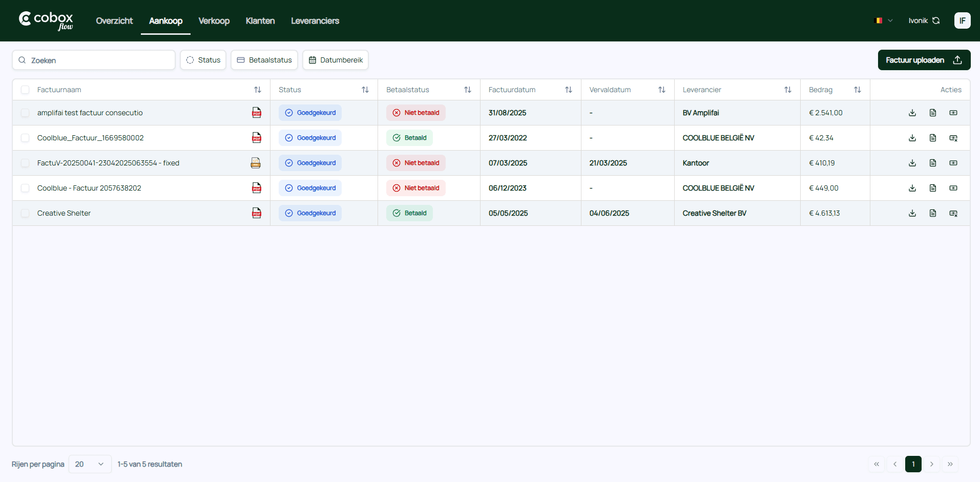The height and width of the screenshot is (482, 980).
Task: Download the FactuV-20250041 invoice
Action: tap(912, 163)
